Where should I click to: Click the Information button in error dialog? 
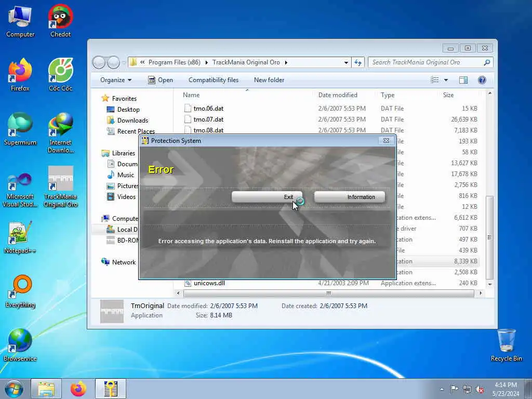point(350,197)
